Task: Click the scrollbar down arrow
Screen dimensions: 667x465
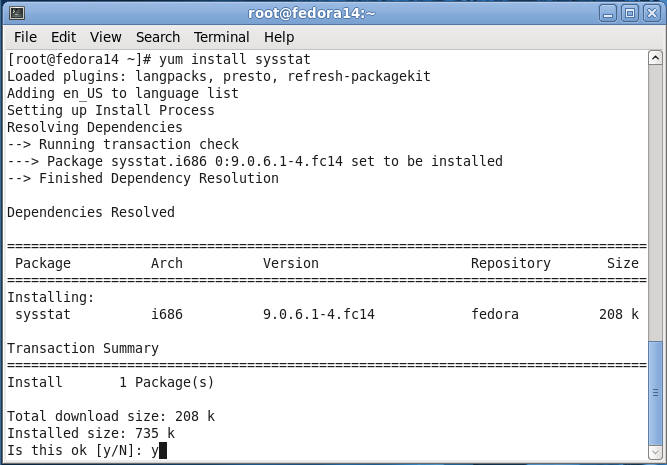Action: 656,452
